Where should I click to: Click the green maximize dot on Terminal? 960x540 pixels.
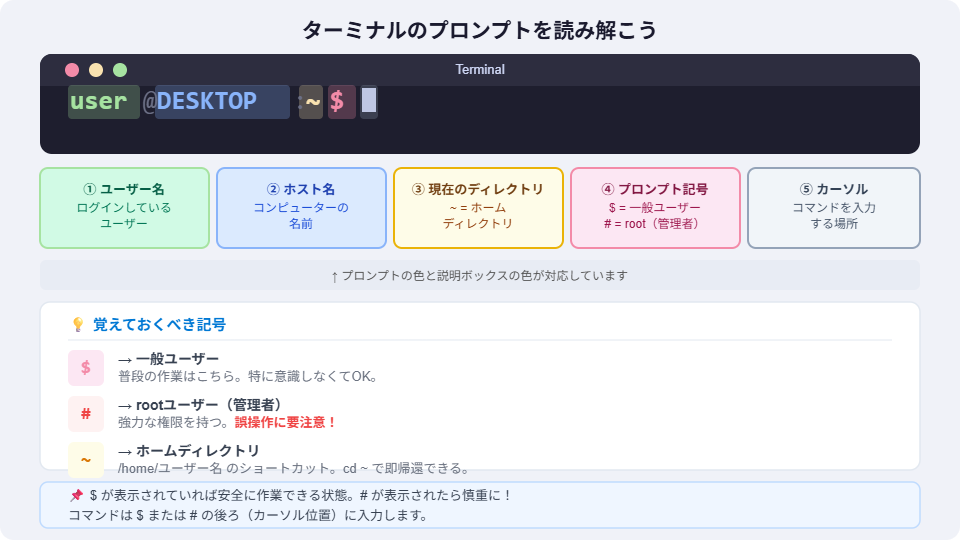click(120, 70)
